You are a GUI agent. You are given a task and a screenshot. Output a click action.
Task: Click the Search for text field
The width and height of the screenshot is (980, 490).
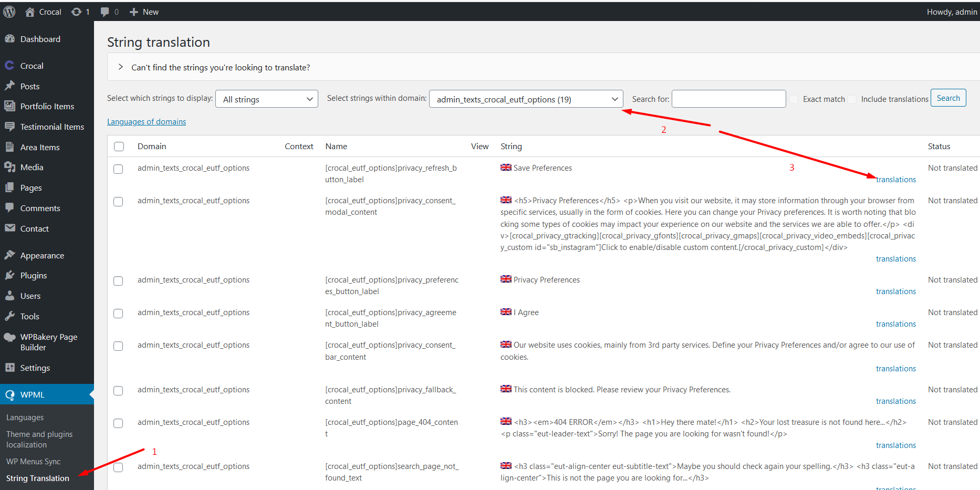pos(729,99)
